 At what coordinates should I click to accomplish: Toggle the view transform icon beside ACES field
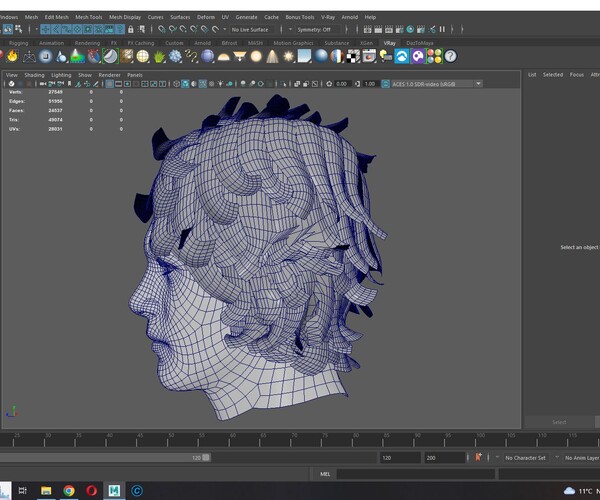click(x=385, y=84)
